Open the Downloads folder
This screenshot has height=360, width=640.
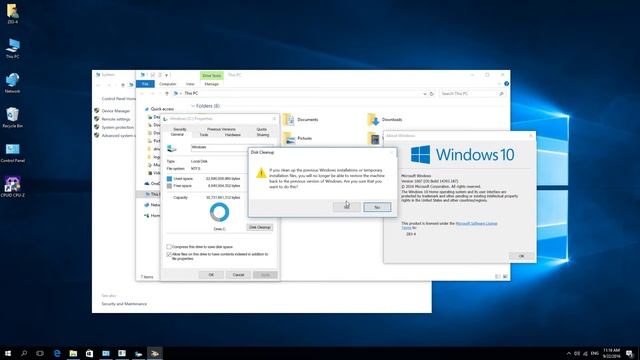pos(385,120)
